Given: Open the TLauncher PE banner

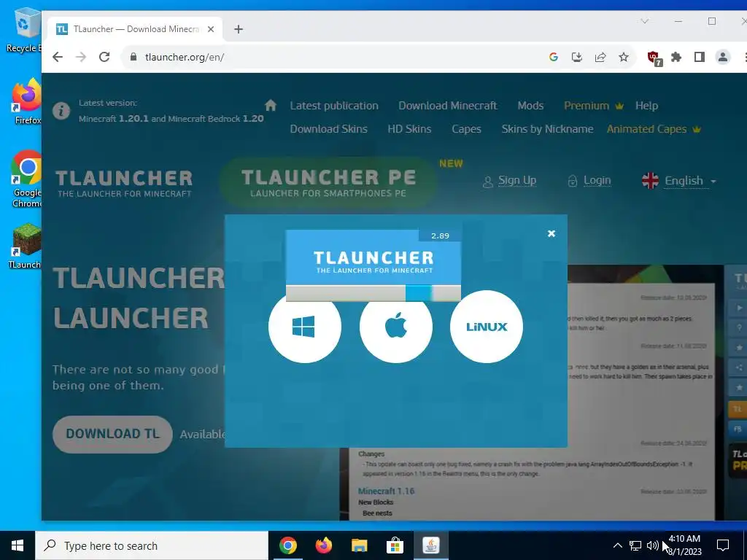Looking at the screenshot, I should coord(328,183).
